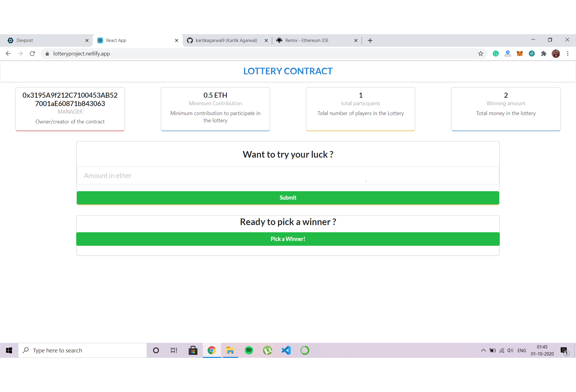The height and width of the screenshot is (392, 576).
Task: Bookmark this page with the star icon
Action: [481, 54]
